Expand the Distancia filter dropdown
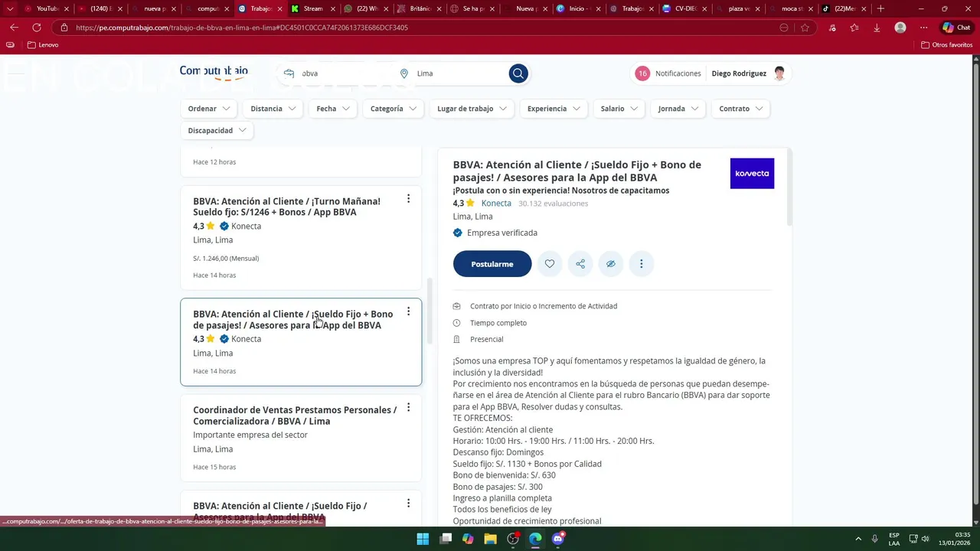 coord(273,109)
